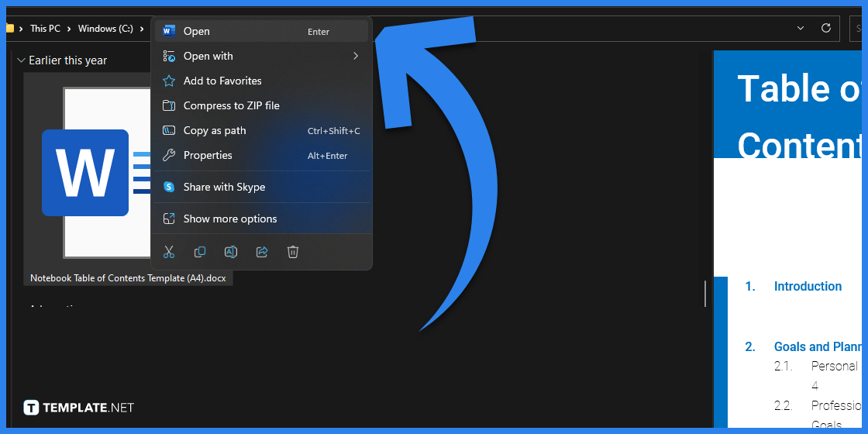
Task: Click the Introduction link in preview pane
Action: [807, 286]
